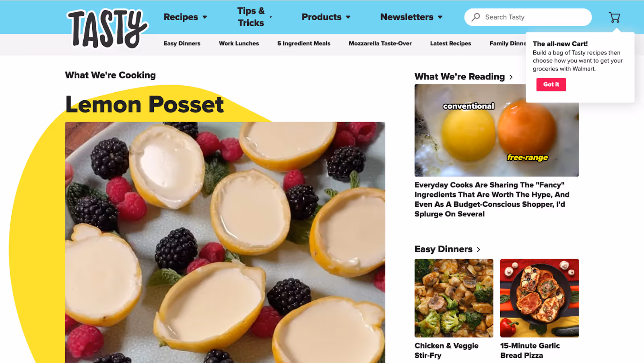Open the Products dropdown menu
This screenshot has height=363, width=644.
point(326,17)
